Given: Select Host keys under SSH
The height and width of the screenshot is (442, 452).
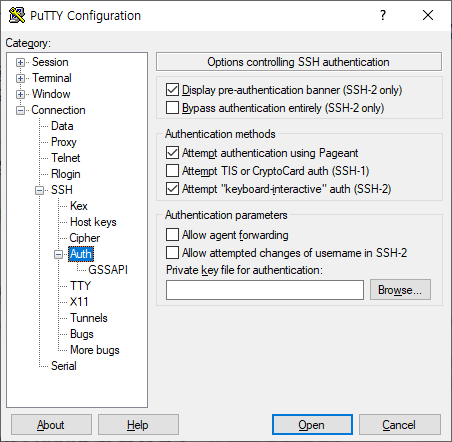Looking at the screenshot, I should (x=93, y=222).
